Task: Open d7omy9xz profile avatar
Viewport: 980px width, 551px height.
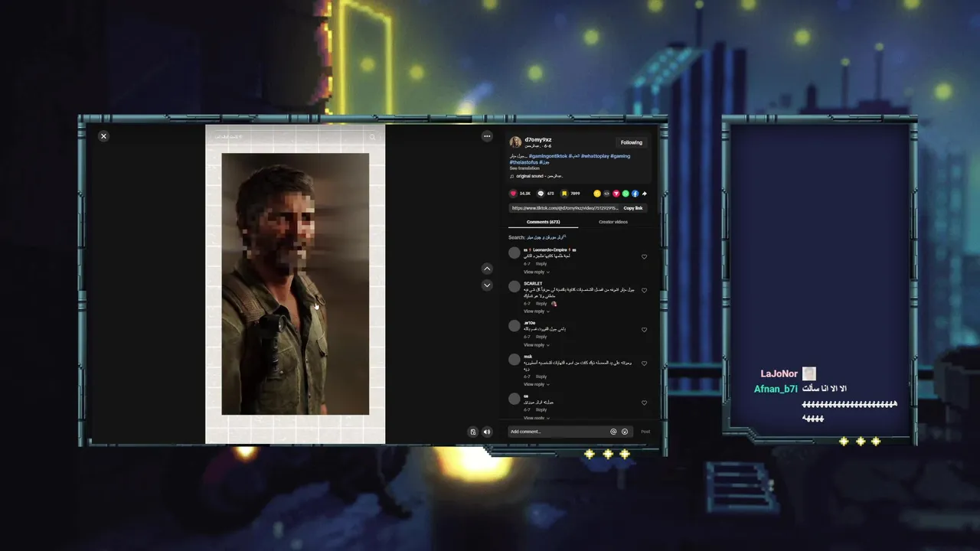Action: 515,142
